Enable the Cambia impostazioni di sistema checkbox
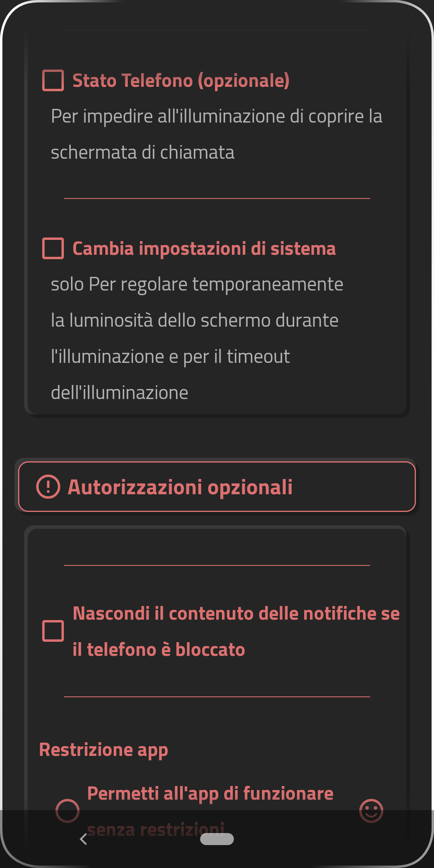 tap(53, 248)
